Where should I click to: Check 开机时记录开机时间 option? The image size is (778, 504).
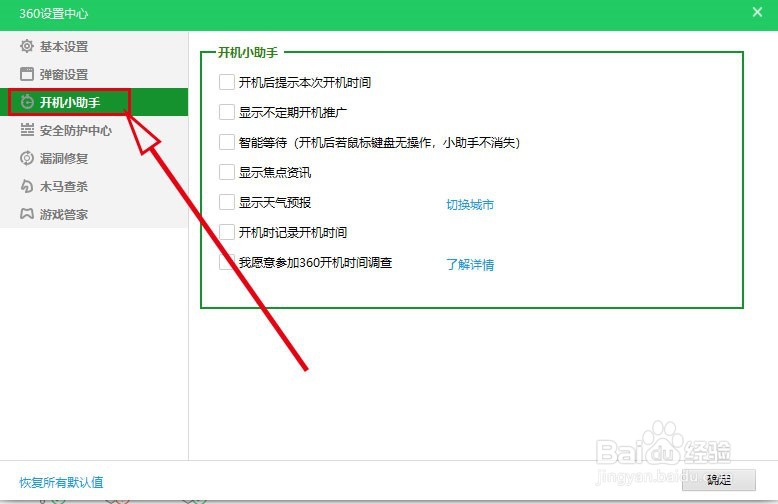(x=227, y=232)
